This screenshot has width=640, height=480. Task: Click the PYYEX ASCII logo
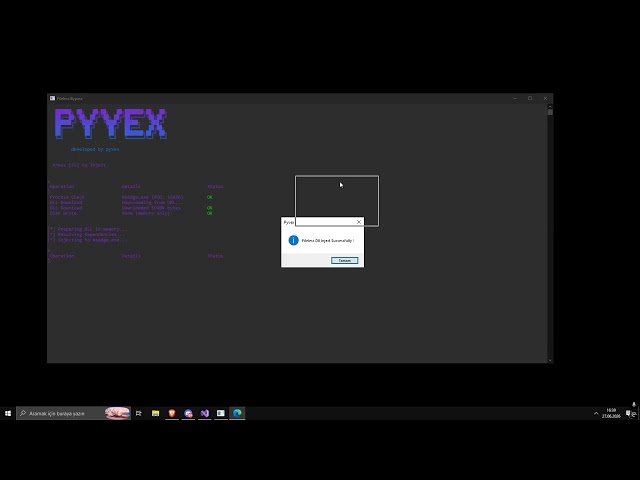pos(111,124)
